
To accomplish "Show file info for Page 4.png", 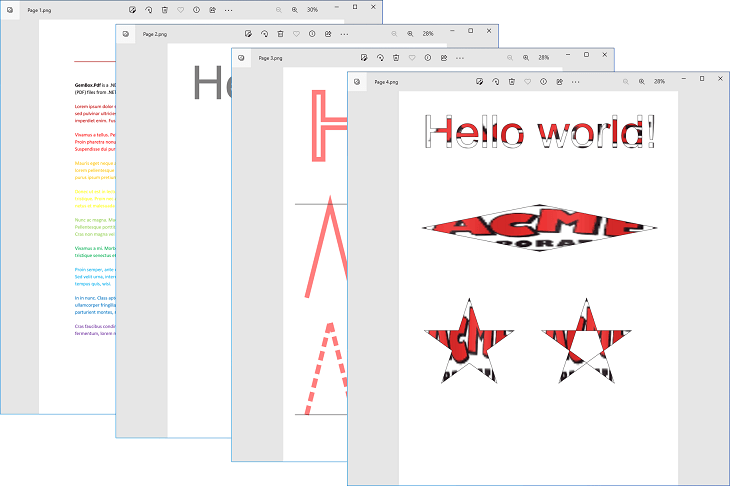I will [544, 81].
